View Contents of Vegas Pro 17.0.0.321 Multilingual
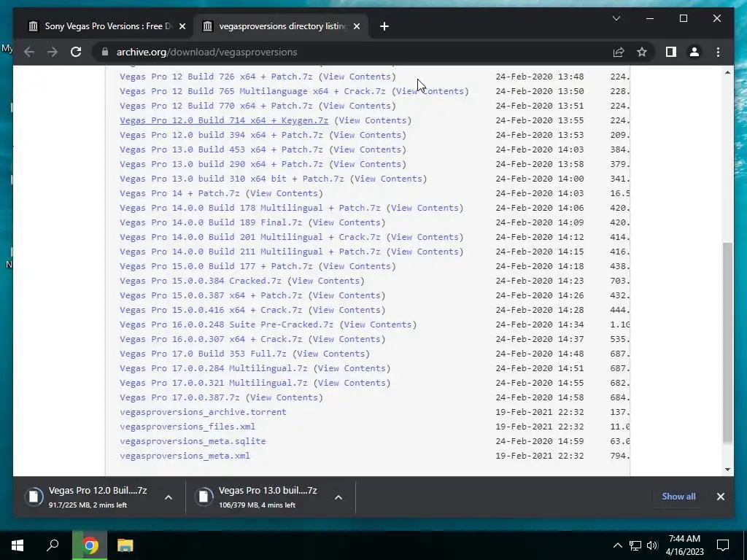 tap(352, 383)
